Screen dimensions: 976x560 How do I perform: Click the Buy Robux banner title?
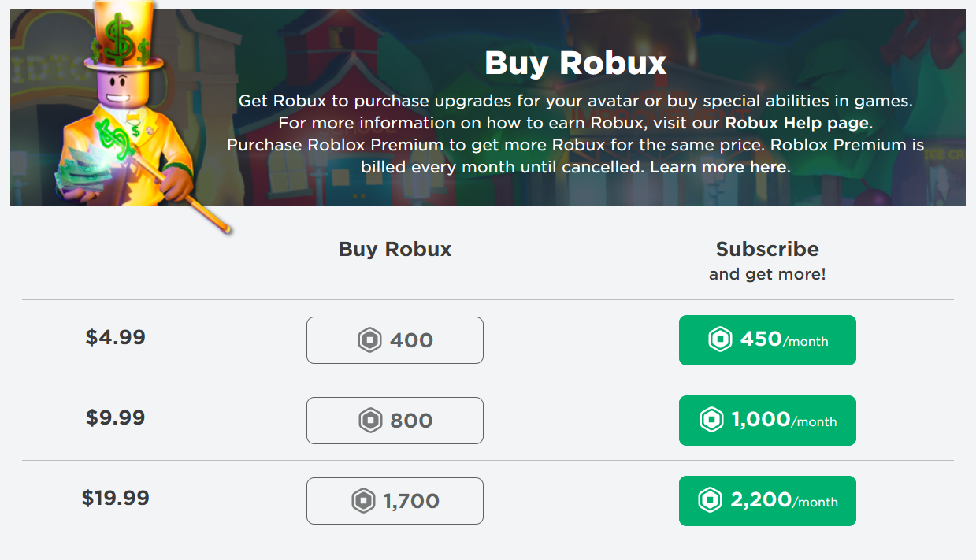(576, 62)
